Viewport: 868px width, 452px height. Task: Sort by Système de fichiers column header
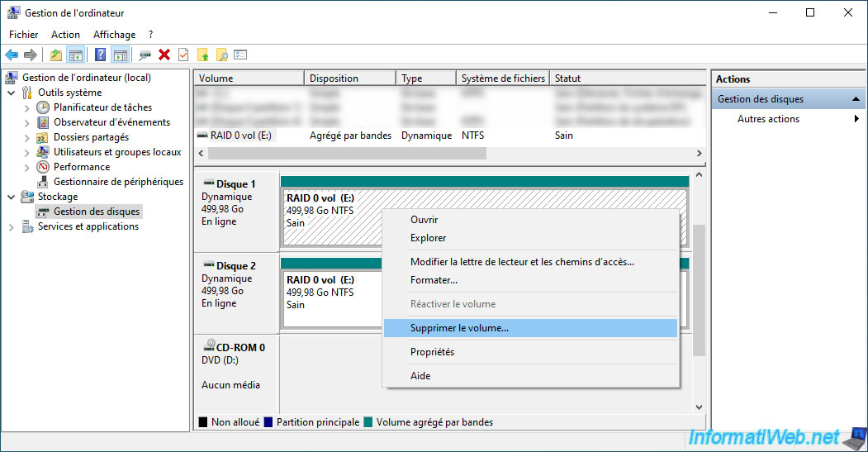(x=503, y=79)
